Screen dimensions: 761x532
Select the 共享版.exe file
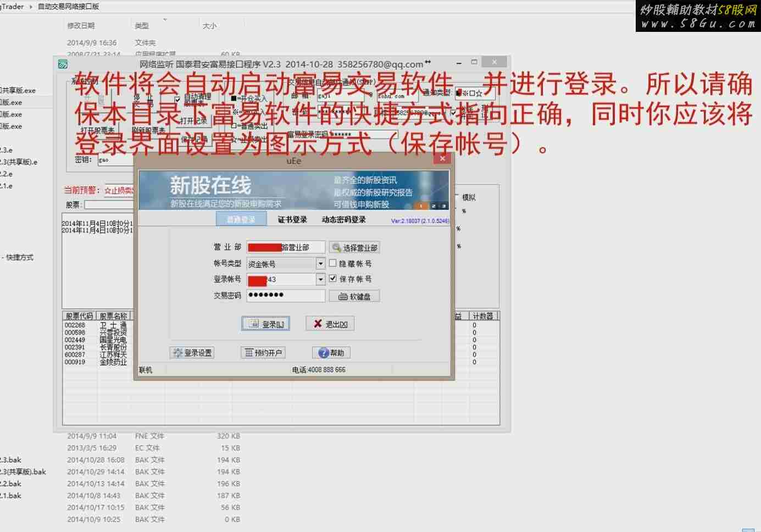click(18, 91)
